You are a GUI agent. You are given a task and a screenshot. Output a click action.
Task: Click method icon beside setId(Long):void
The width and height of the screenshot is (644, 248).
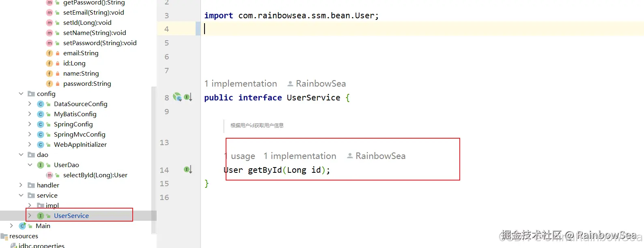50,23
